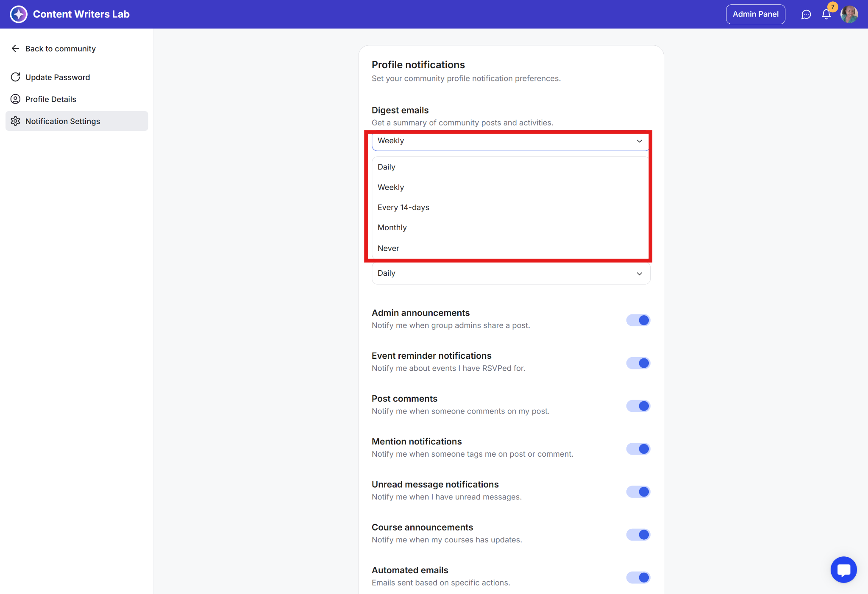This screenshot has width=868, height=594.
Task: Go back to community link
Action: click(x=60, y=49)
